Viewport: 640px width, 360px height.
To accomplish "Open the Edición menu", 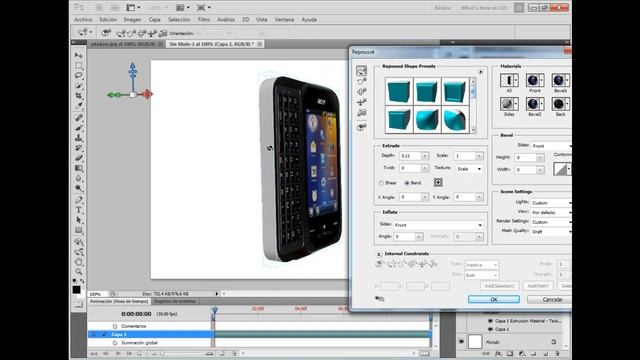I will point(108,20).
